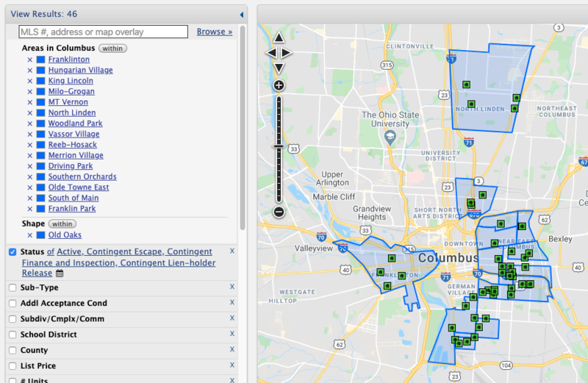
Task: Uncheck the Status filter checkbox
Action: 12,252
